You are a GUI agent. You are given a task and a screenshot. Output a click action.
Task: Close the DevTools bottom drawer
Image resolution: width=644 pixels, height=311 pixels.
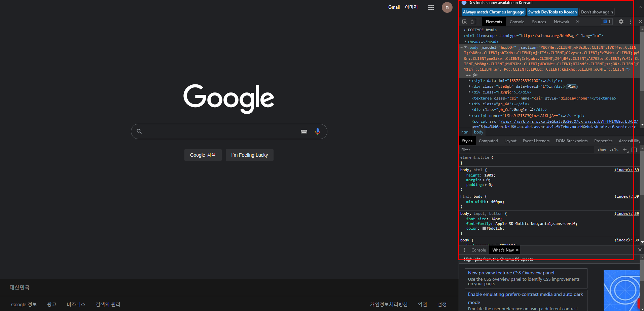pyautogui.click(x=640, y=250)
